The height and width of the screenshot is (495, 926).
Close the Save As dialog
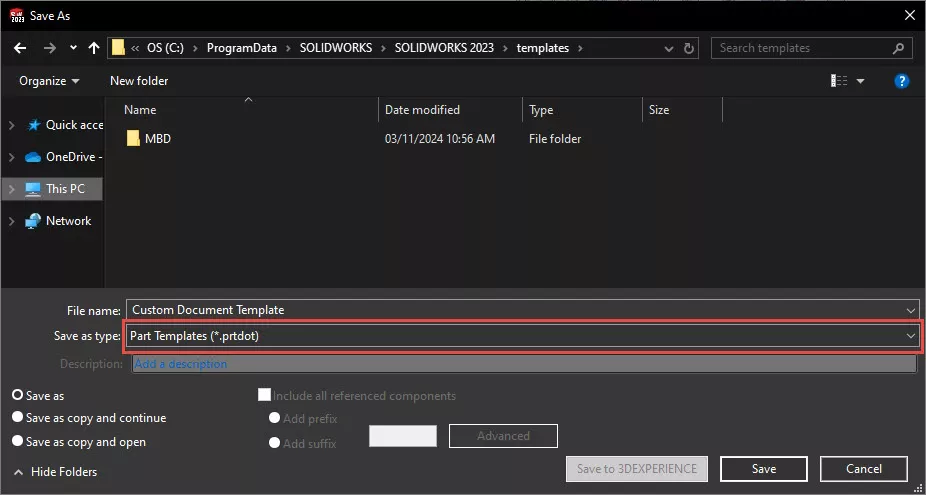(910, 15)
